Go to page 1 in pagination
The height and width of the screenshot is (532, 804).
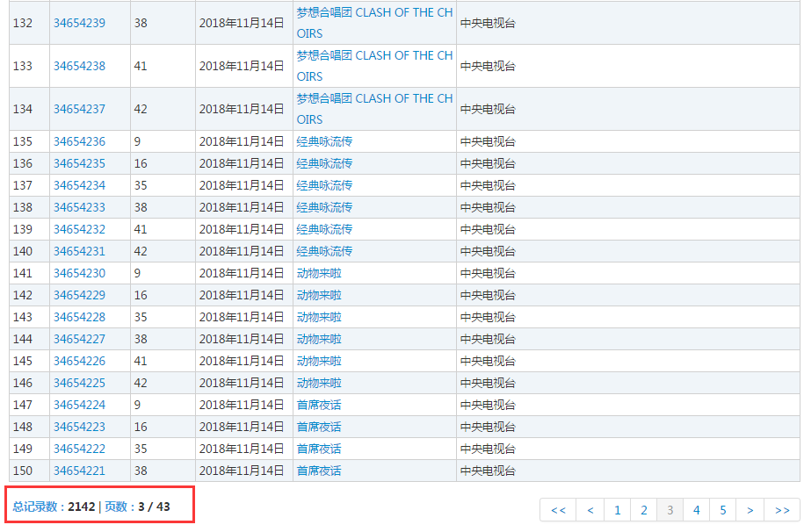pos(618,510)
